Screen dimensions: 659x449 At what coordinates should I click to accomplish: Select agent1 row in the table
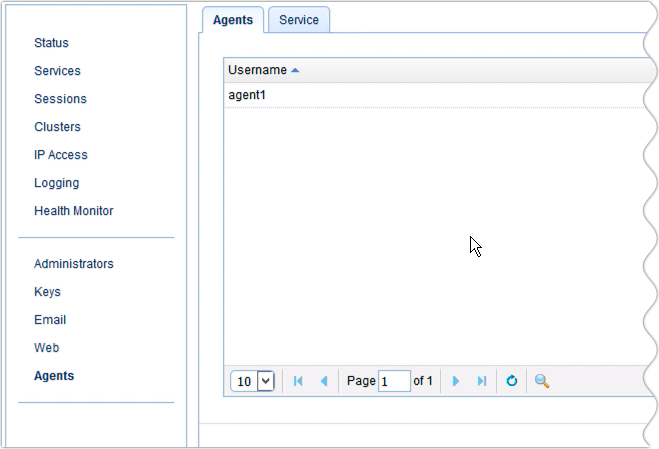(x=247, y=95)
